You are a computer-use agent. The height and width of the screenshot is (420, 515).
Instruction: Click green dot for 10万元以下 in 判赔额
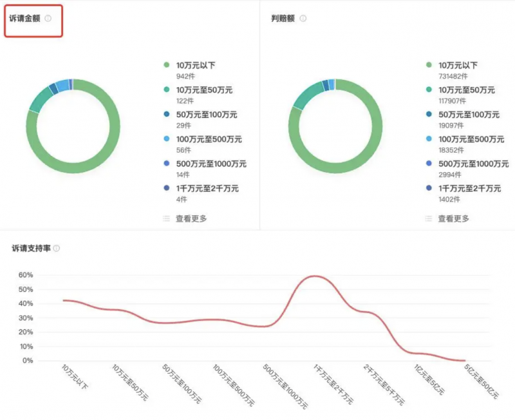pyautogui.click(x=429, y=65)
